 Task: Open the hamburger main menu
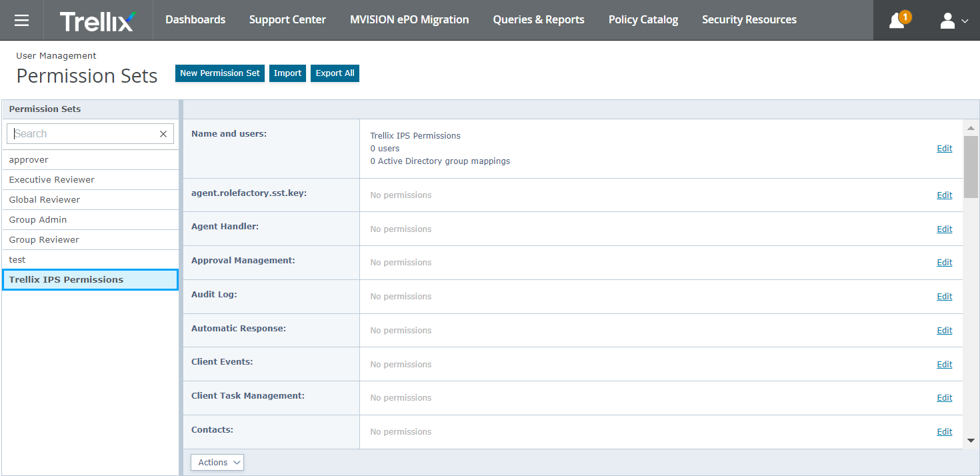21,20
